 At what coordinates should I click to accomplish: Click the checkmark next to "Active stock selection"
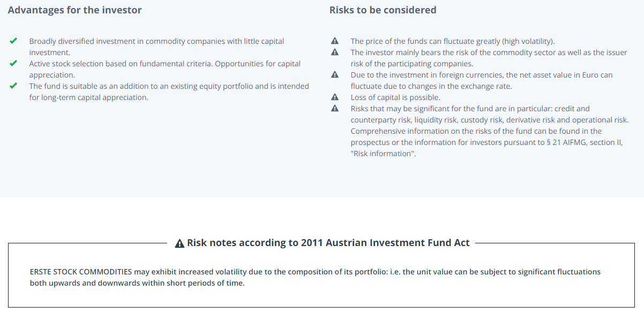click(x=13, y=63)
